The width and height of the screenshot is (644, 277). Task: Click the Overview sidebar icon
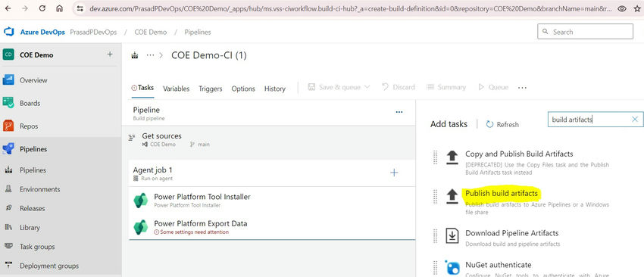click(x=8, y=80)
